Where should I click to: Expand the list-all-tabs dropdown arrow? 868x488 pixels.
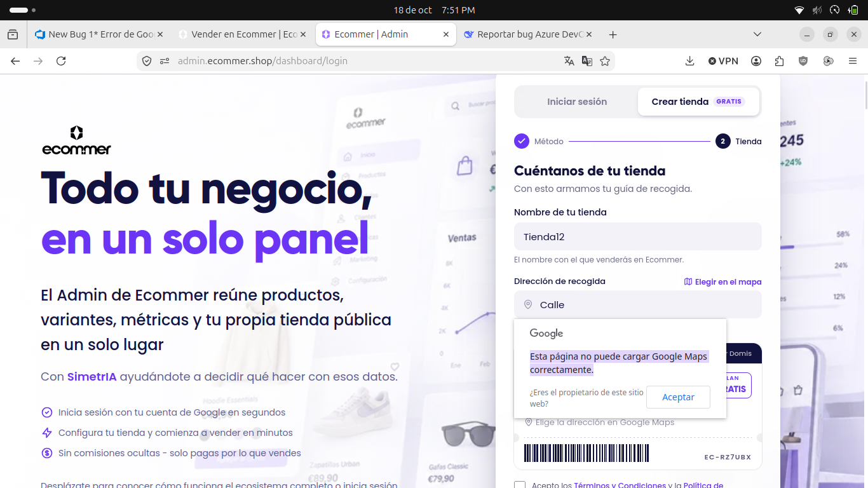757,34
